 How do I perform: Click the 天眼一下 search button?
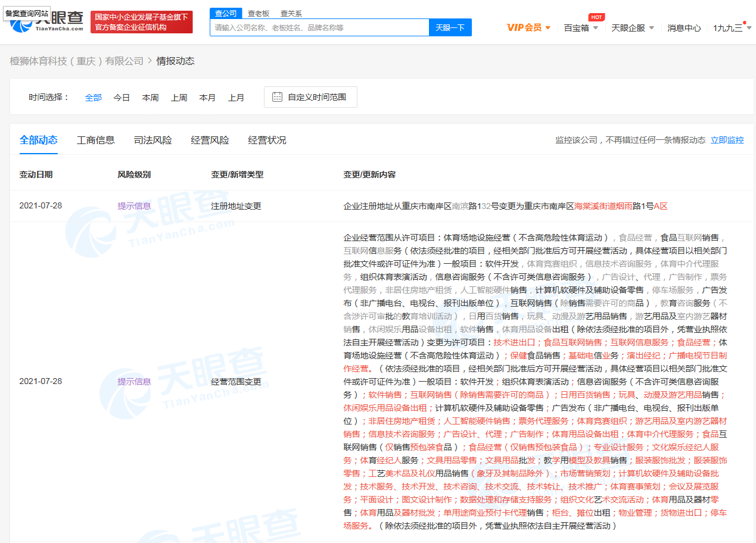[450, 27]
